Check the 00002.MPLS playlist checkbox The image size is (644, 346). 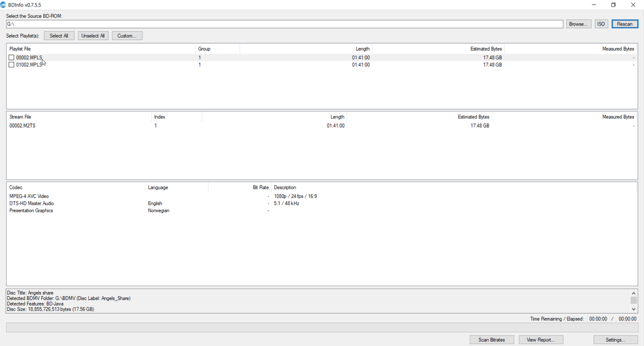[x=12, y=58]
